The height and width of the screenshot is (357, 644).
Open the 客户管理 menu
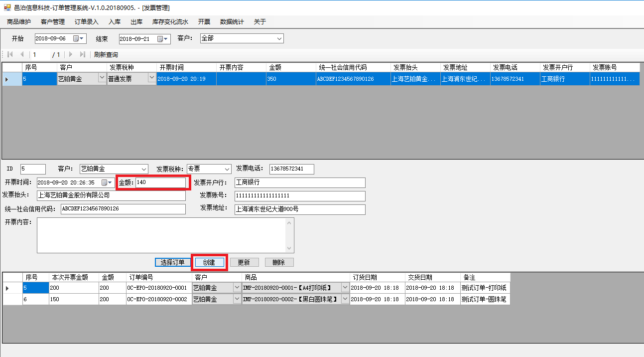53,22
